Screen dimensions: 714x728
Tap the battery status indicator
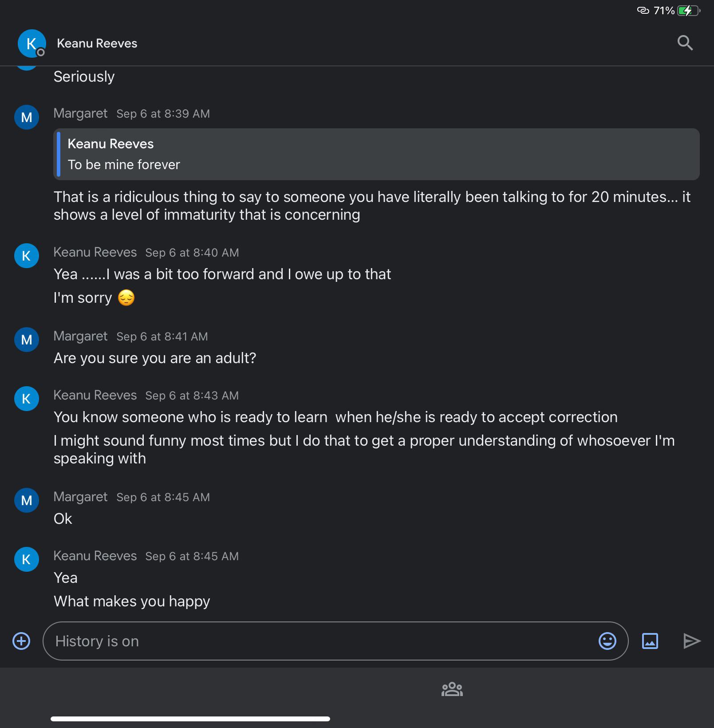click(x=688, y=11)
